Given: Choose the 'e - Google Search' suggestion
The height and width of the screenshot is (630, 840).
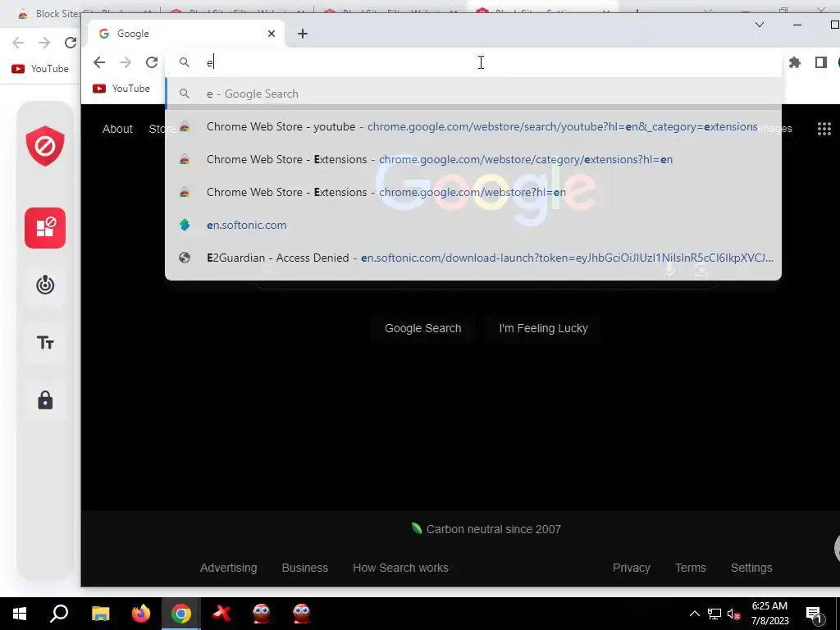Looking at the screenshot, I should pyautogui.click(x=473, y=94).
